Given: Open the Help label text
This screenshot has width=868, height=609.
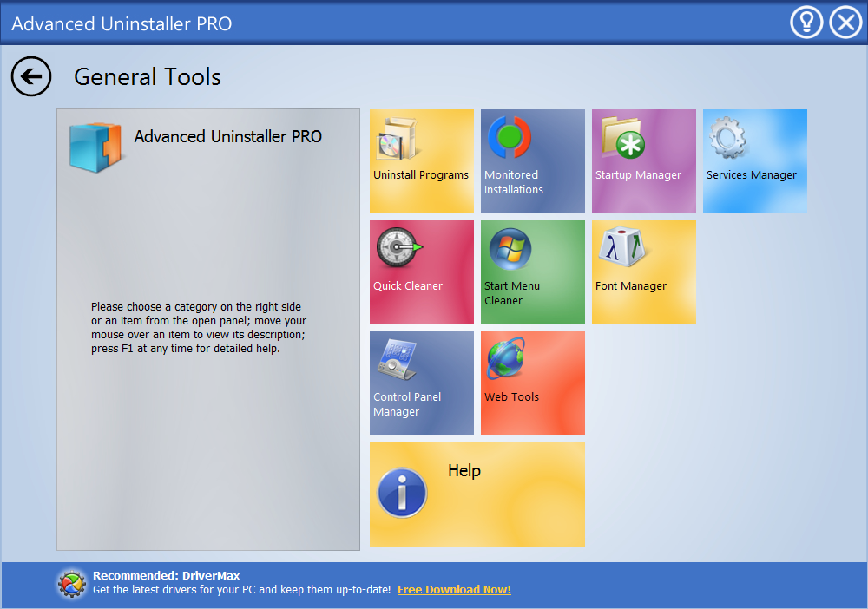Looking at the screenshot, I should [x=464, y=471].
